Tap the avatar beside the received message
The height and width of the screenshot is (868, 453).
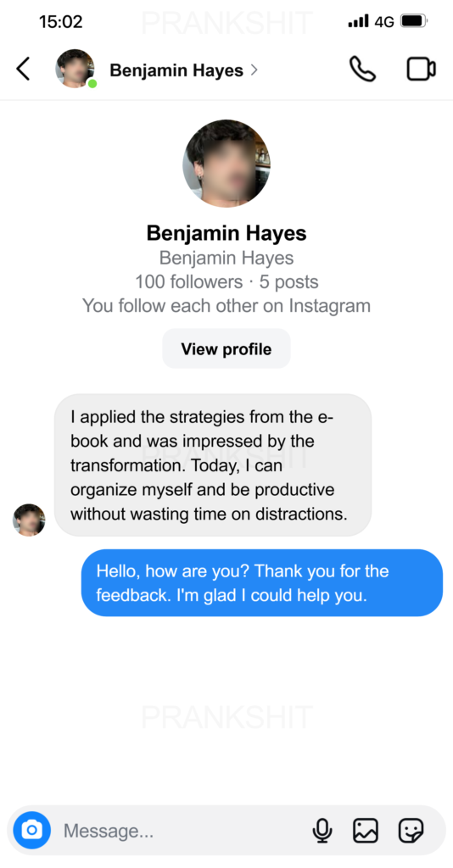pyautogui.click(x=30, y=520)
